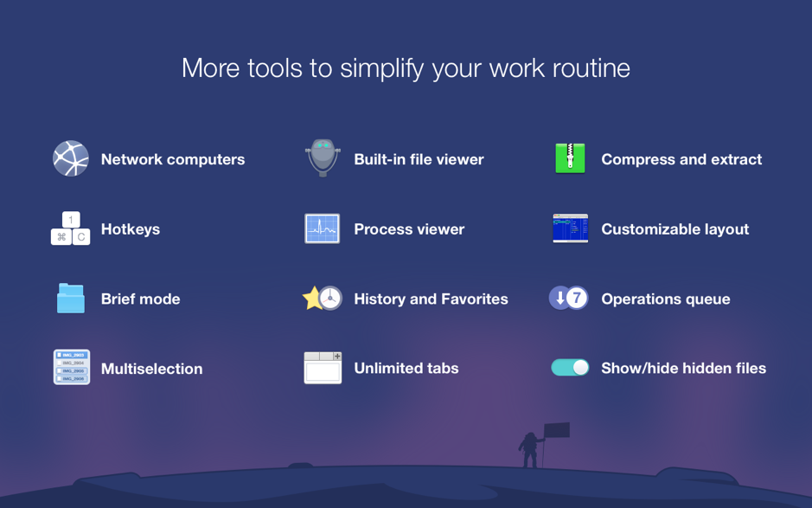Screen dimensions: 812x508
Task: Click the Built-in file viewer binoculars icon
Action: [323, 158]
